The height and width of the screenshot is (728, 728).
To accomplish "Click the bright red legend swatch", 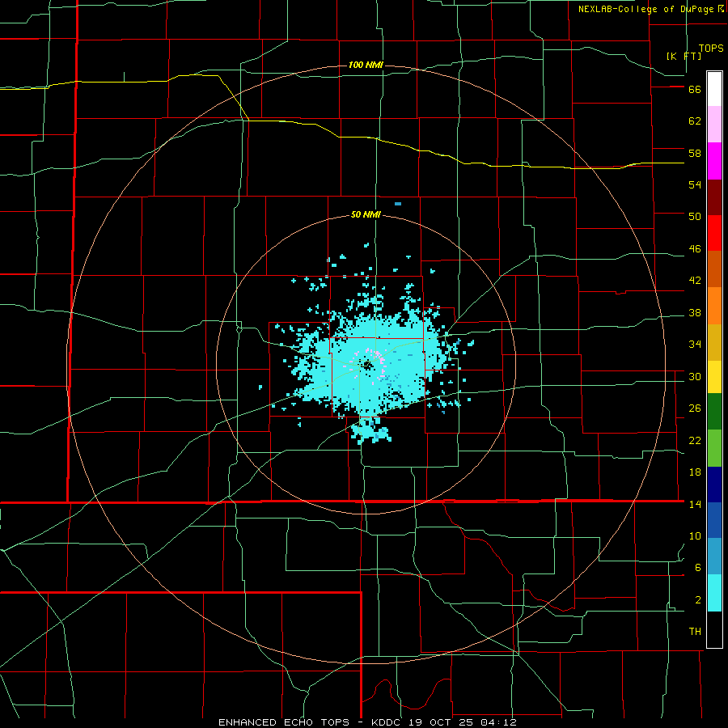I will (714, 233).
